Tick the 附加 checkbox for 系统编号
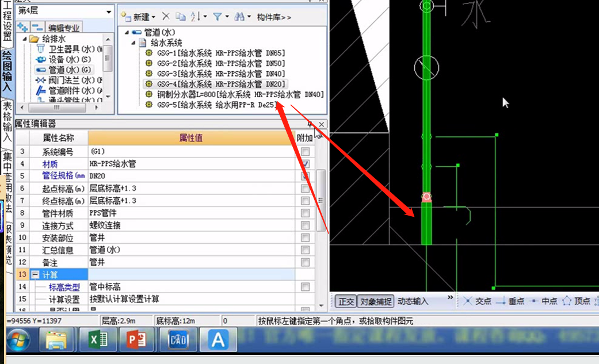599x364 pixels. [x=305, y=152]
